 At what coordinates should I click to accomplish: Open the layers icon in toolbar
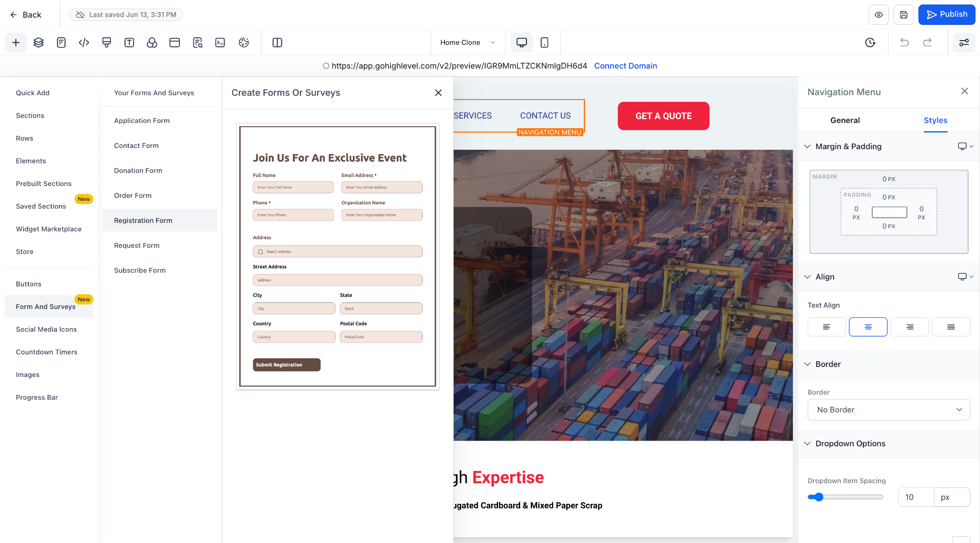coord(39,43)
